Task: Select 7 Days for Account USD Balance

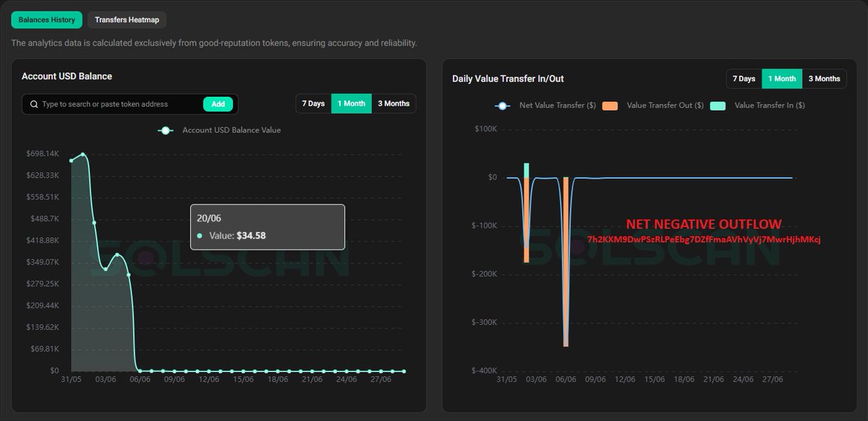Action: (x=313, y=103)
